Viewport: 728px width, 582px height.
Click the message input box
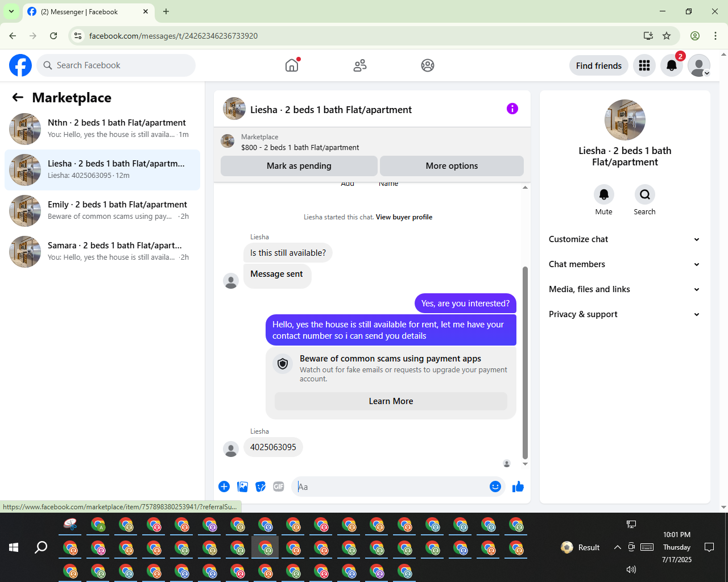pos(391,487)
